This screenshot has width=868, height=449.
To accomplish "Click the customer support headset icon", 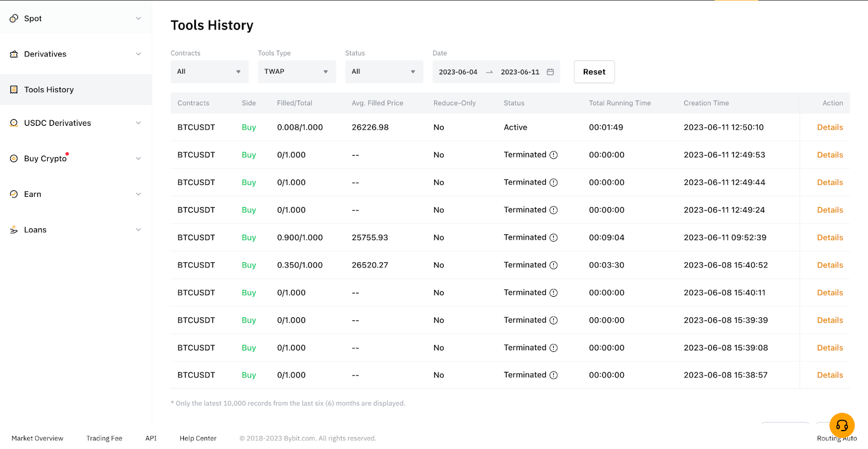I will point(841,425).
